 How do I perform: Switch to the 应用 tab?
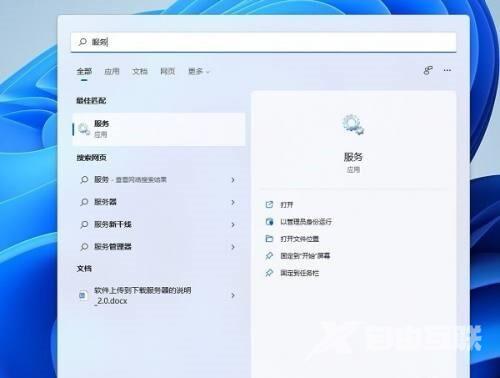pos(112,71)
